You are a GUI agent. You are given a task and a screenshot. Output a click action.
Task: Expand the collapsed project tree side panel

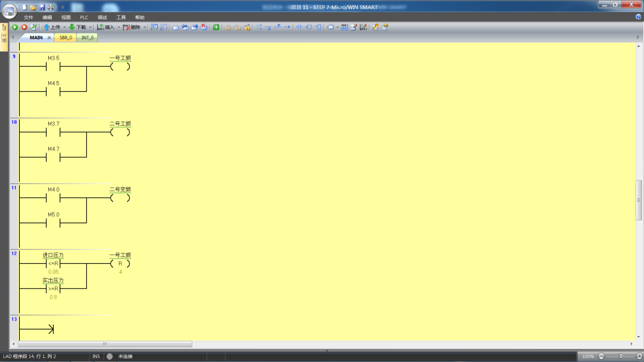4,37
